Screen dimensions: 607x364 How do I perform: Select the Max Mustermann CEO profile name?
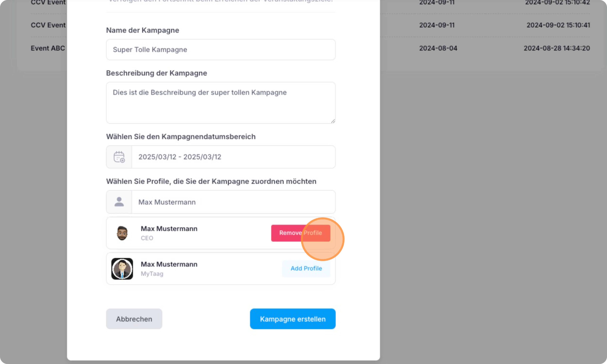point(169,229)
